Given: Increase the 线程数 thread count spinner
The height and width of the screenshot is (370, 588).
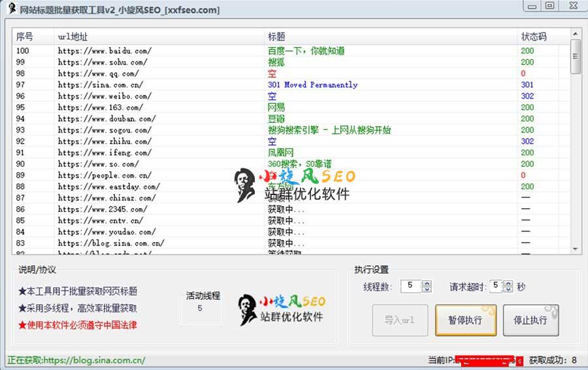Looking at the screenshot, I should tap(427, 283).
